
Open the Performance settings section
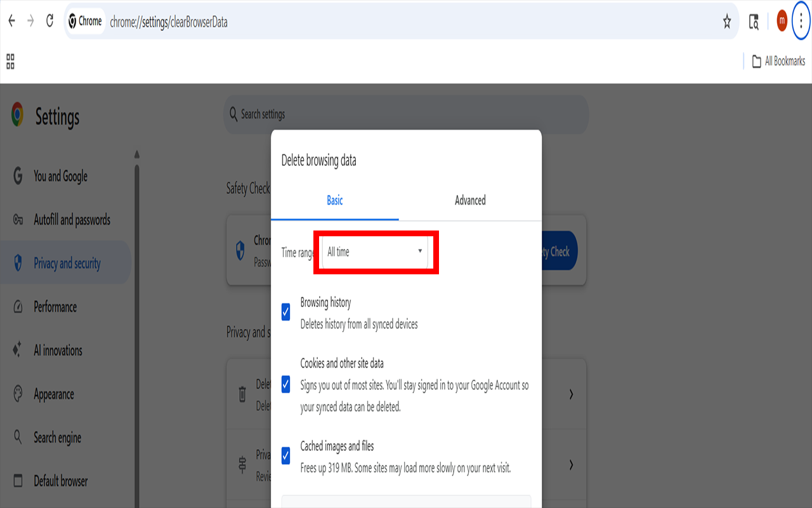(x=55, y=307)
